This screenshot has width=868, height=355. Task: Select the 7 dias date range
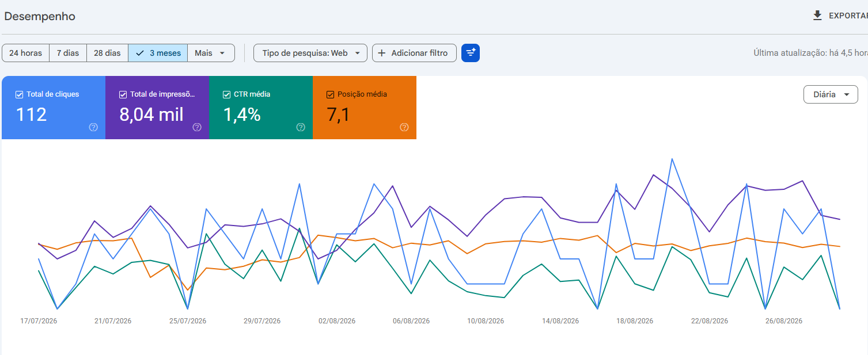(x=68, y=53)
